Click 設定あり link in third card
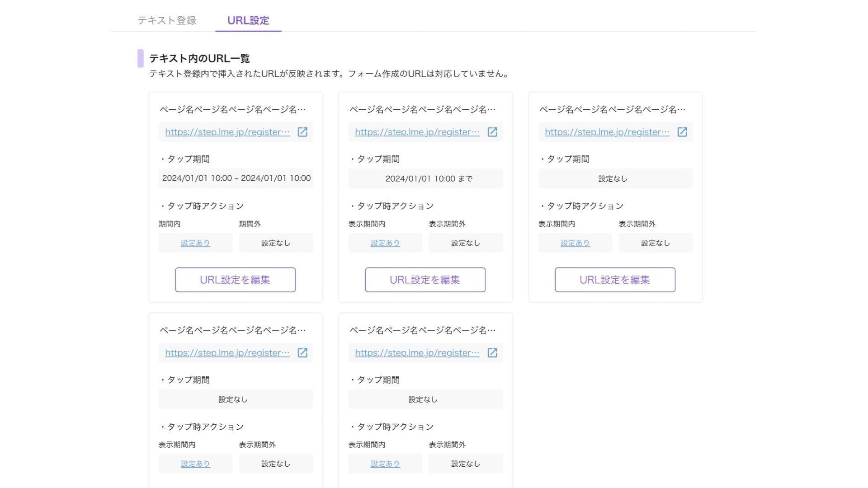 575,243
